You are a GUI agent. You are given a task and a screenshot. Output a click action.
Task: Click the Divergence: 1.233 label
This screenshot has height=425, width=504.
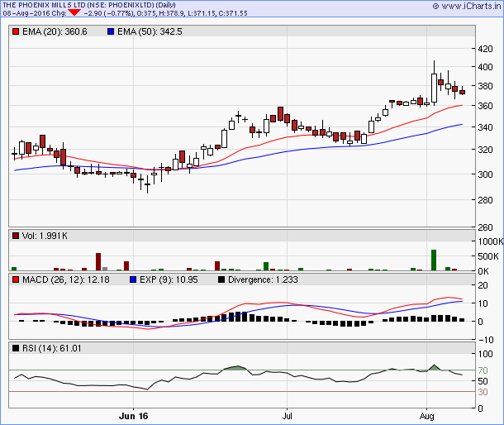[263, 280]
